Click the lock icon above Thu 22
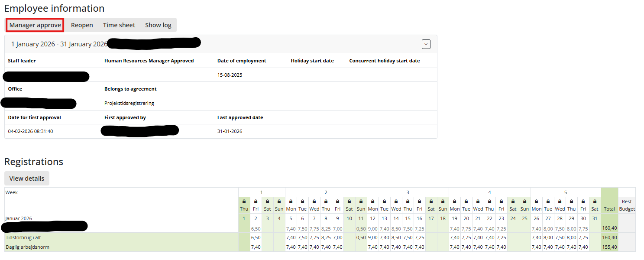 coord(489,201)
